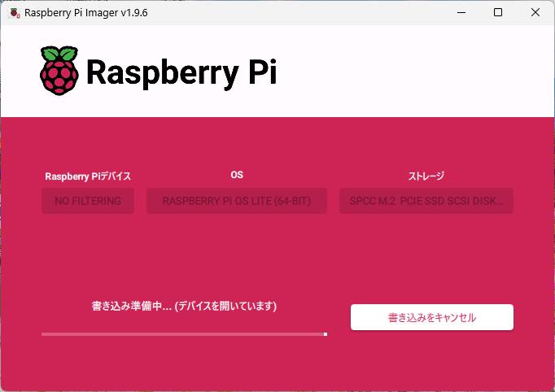The width and height of the screenshot is (555, 392).
Task: Click the Raspberry Piデバイス heading label
Action: [88, 176]
